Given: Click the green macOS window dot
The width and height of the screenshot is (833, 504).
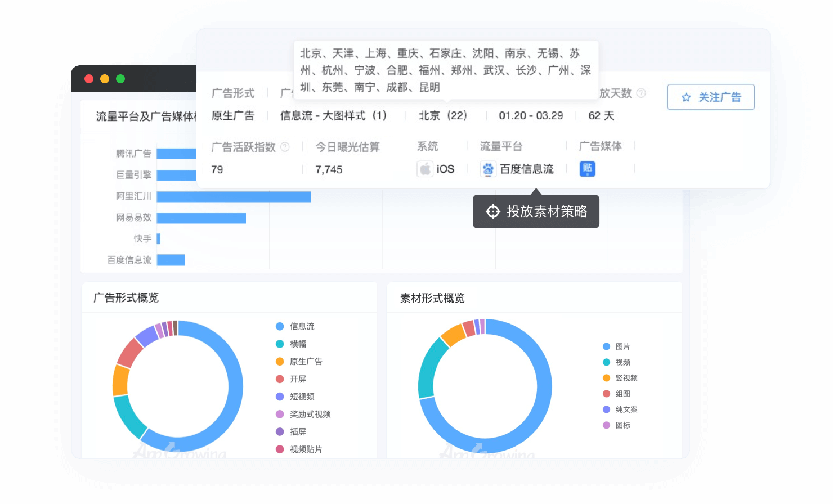Looking at the screenshot, I should 120,79.
